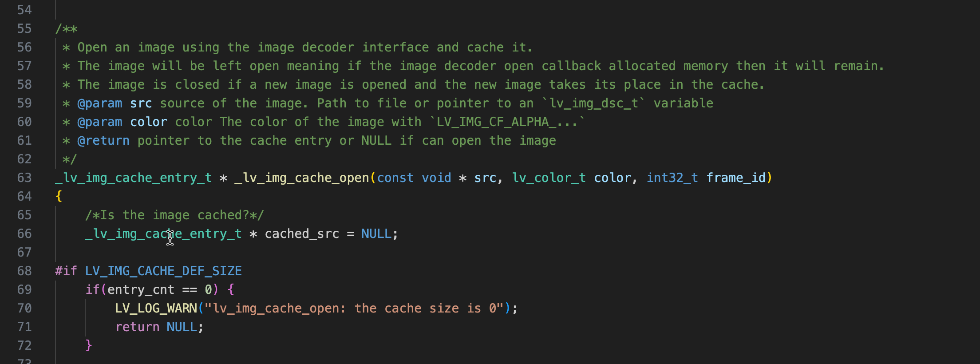This screenshot has width=980, height=364.
Task: Click the int32_t type keyword
Action: pos(672,178)
